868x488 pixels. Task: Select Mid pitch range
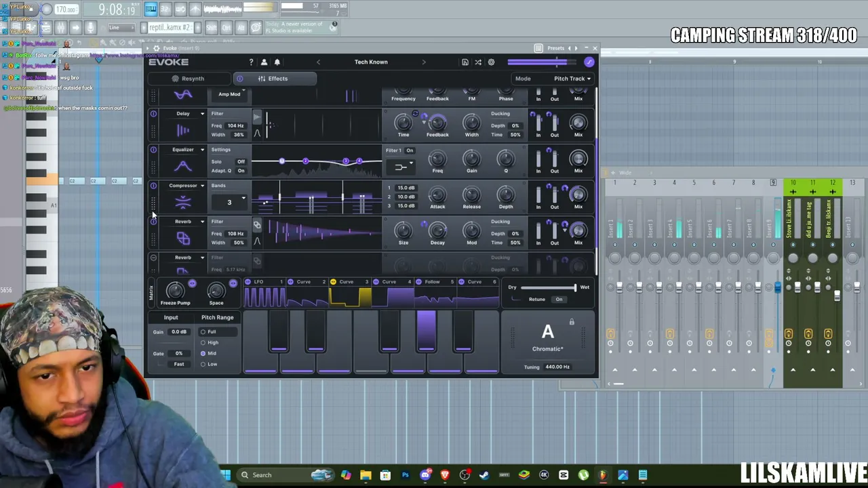(x=208, y=354)
